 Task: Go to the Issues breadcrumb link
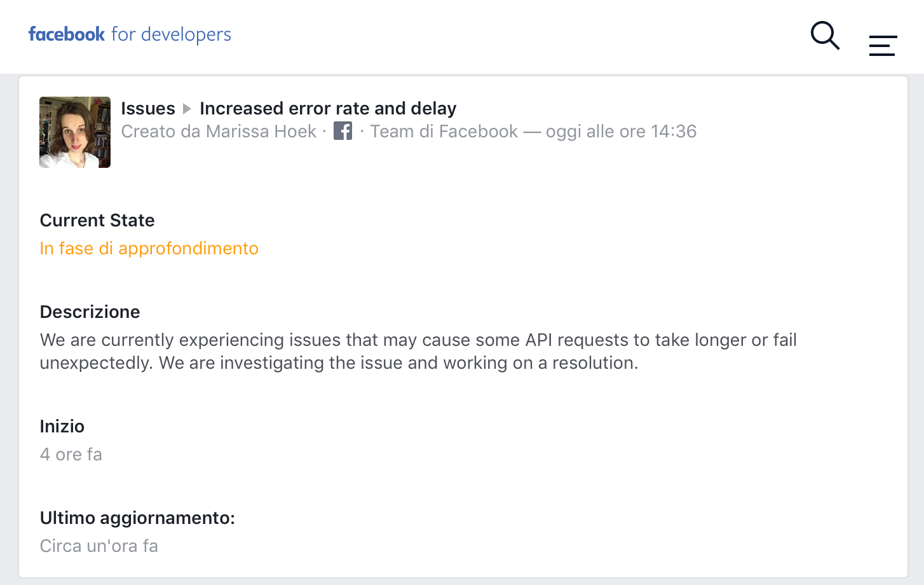point(148,108)
